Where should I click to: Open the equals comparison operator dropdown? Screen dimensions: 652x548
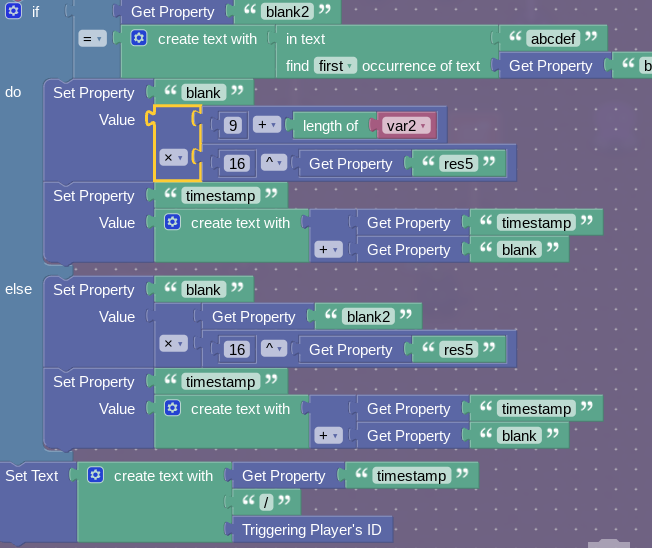pyautogui.click(x=92, y=39)
